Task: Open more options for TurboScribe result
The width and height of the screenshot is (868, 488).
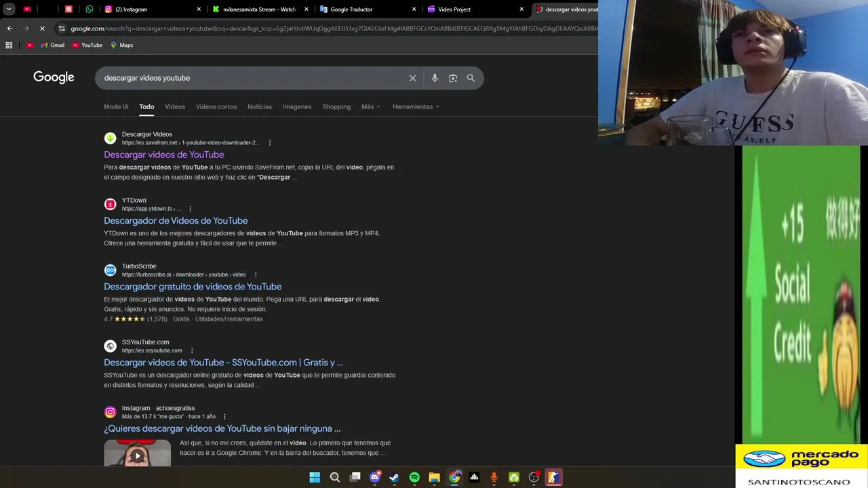Action: (x=256, y=274)
